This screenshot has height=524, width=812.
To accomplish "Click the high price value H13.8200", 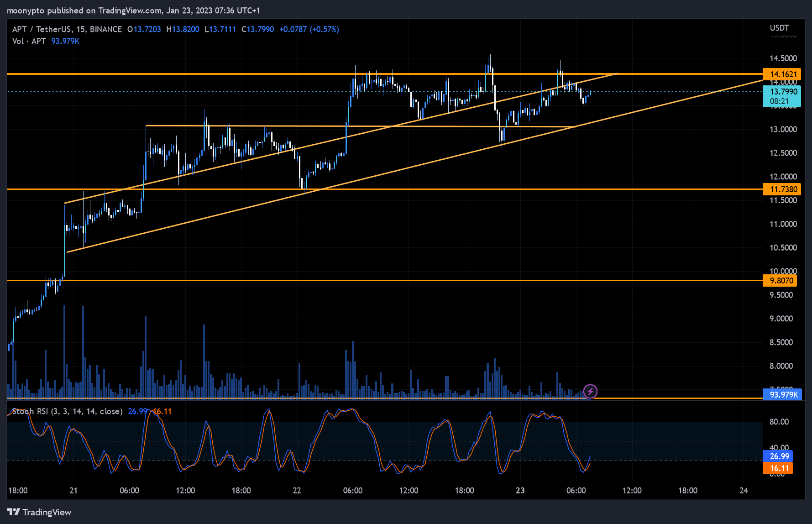I will coord(183,29).
